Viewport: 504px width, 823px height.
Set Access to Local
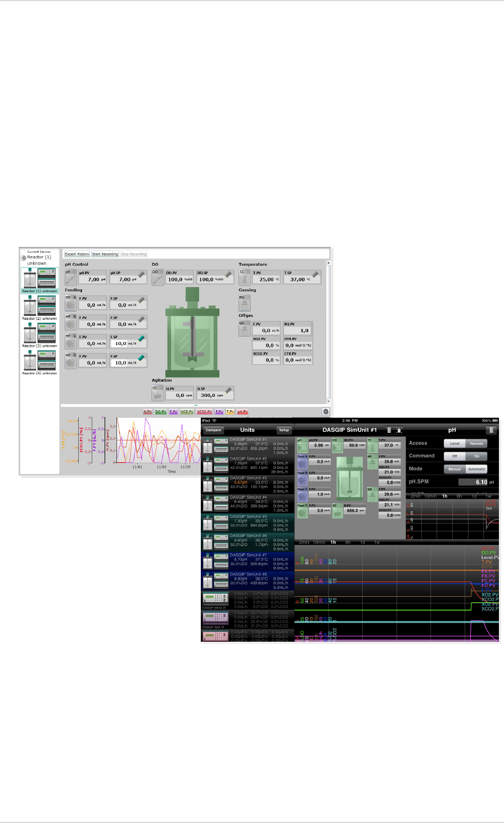(454, 444)
